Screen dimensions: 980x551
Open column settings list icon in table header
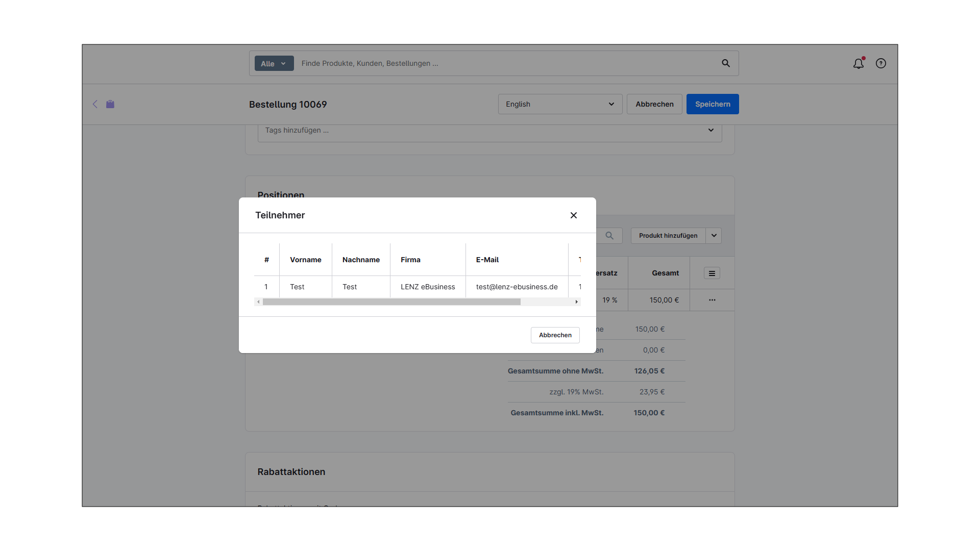pos(712,273)
